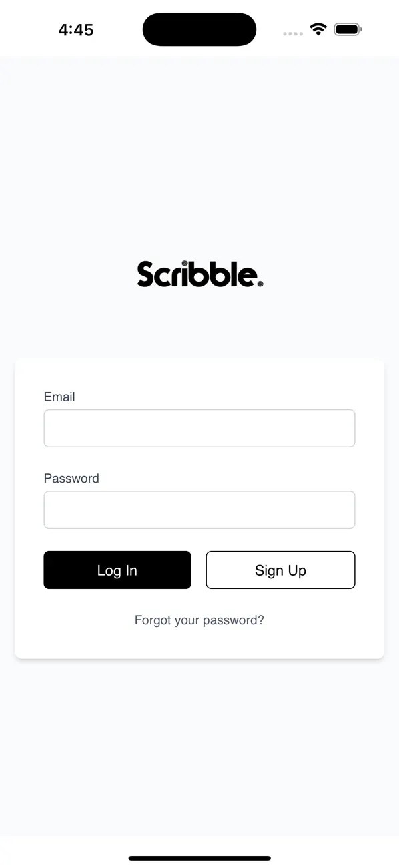Viewport: 399px width, 868px height.
Task: Select the Scribble logo
Action: tap(199, 274)
